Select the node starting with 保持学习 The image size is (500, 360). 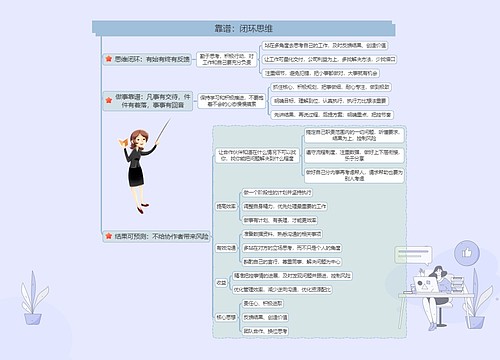(232, 101)
